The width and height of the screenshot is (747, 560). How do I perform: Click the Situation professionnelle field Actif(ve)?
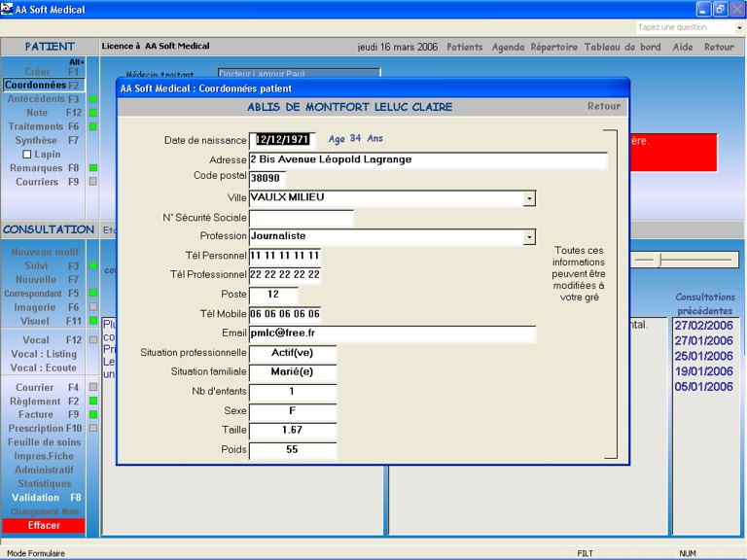click(293, 353)
